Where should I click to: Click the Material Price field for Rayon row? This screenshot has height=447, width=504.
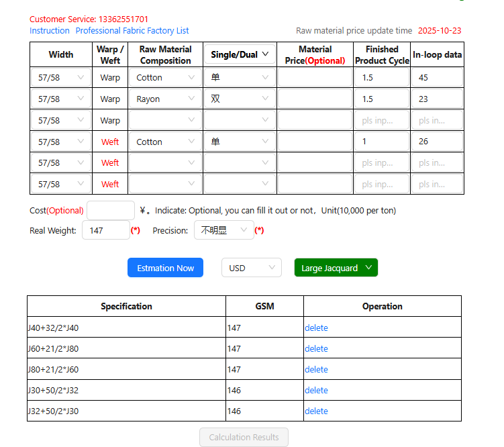(315, 99)
